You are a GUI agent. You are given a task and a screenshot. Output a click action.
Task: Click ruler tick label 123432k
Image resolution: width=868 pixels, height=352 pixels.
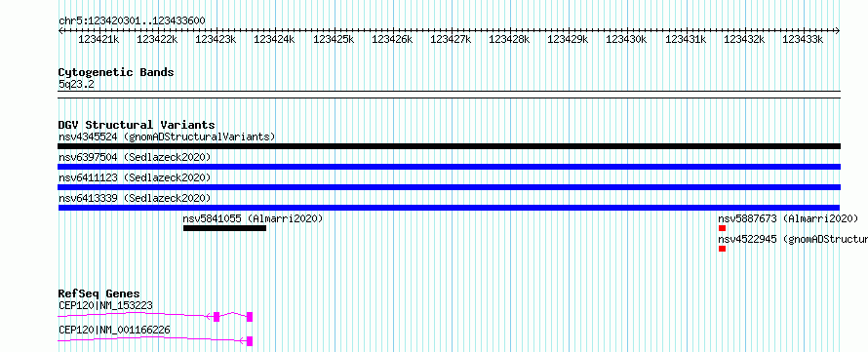pyautogui.click(x=744, y=39)
